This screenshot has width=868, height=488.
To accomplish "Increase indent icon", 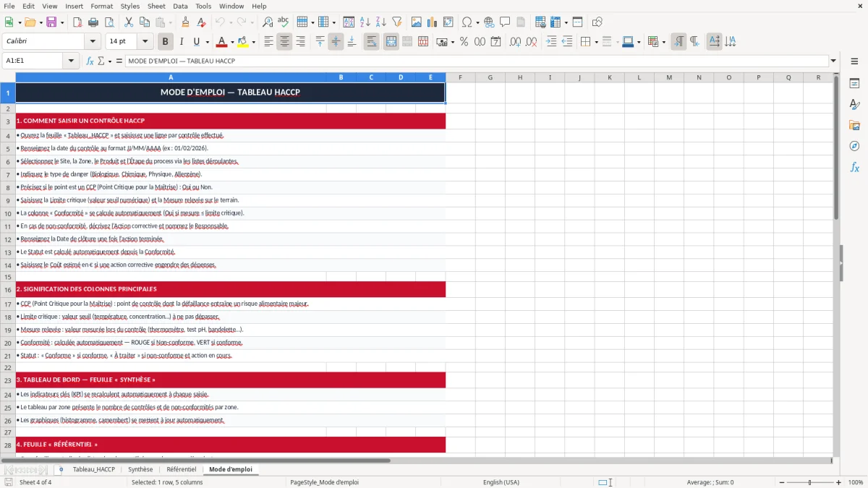I will pos(551,42).
